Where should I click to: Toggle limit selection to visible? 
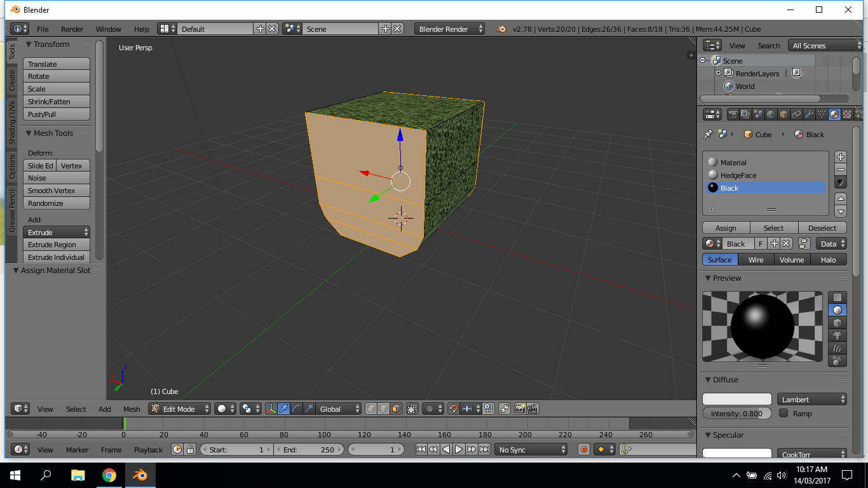click(x=412, y=409)
